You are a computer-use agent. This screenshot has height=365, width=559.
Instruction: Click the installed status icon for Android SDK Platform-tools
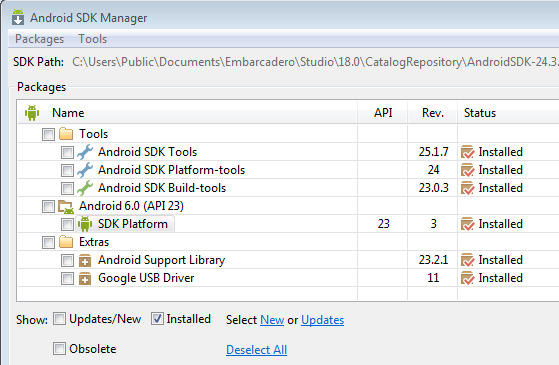(467, 170)
